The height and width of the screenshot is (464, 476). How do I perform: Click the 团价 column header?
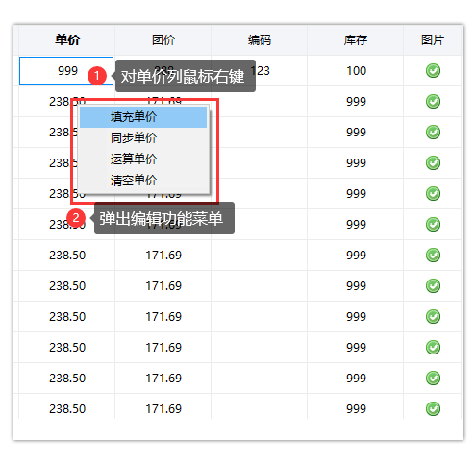coord(163,40)
